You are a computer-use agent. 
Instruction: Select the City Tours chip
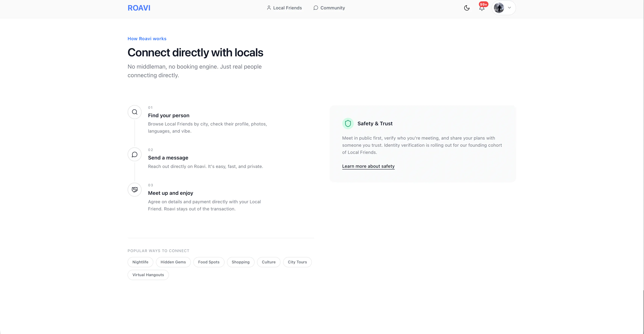(x=297, y=262)
